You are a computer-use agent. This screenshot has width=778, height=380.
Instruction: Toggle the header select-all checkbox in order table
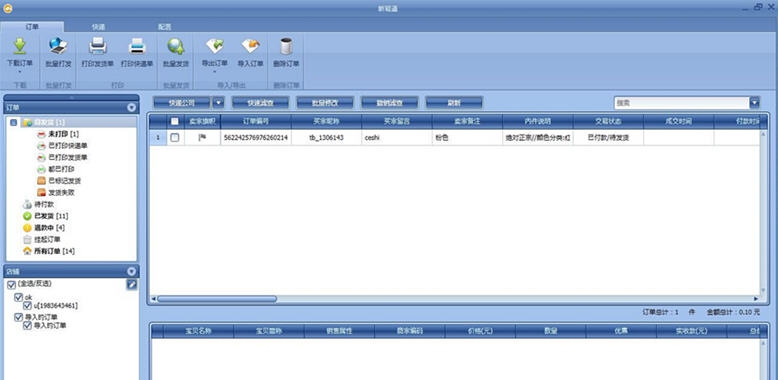pos(175,121)
